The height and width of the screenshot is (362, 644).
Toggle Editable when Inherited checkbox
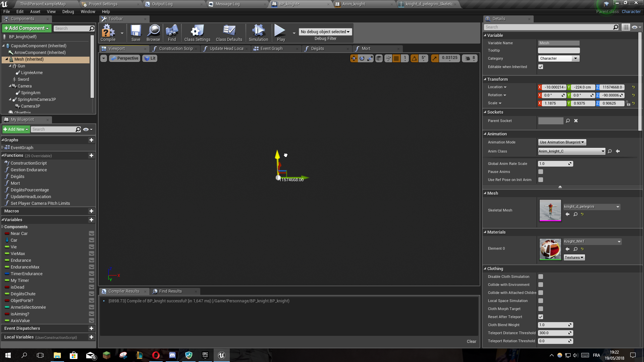(x=541, y=67)
